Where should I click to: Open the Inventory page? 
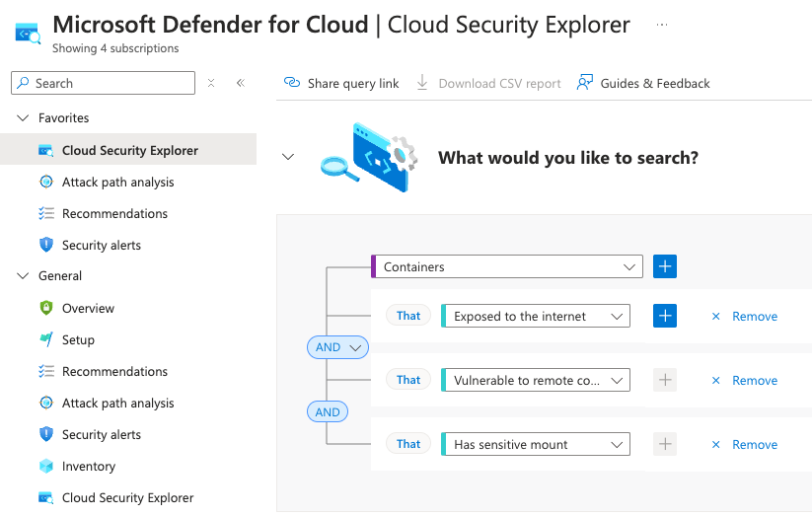89,467
